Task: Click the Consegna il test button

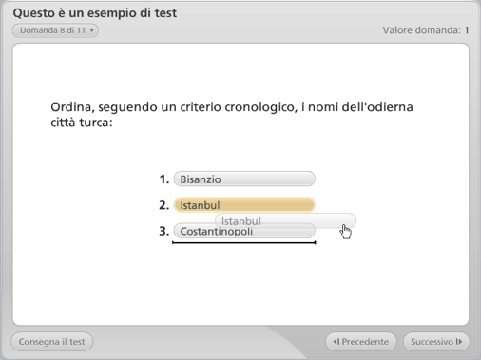Action: tap(52, 342)
